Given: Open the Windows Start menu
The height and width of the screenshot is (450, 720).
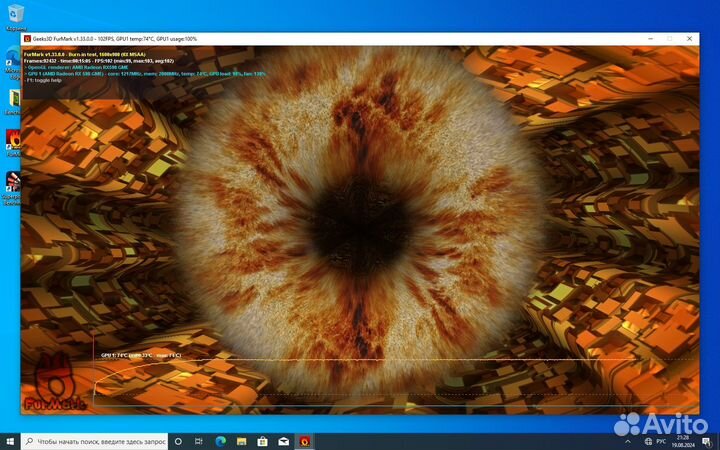Looking at the screenshot, I should [10, 441].
